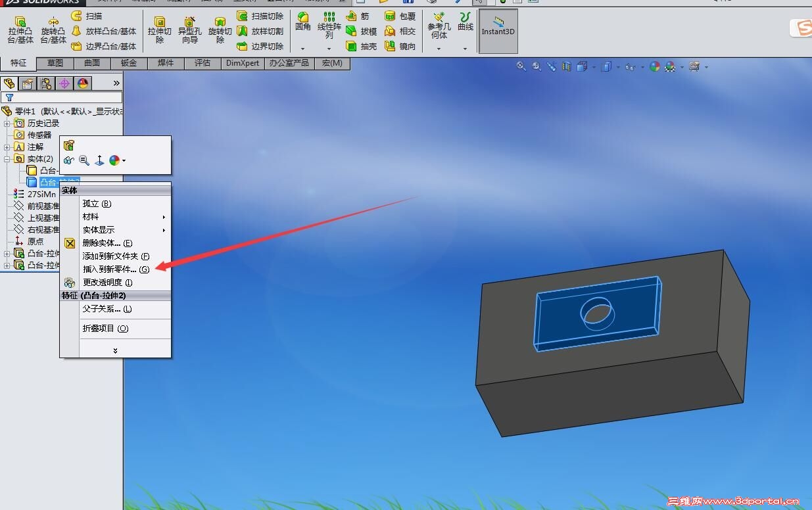
Task: Expand the panel tabs chevron
Action: coord(116,83)
